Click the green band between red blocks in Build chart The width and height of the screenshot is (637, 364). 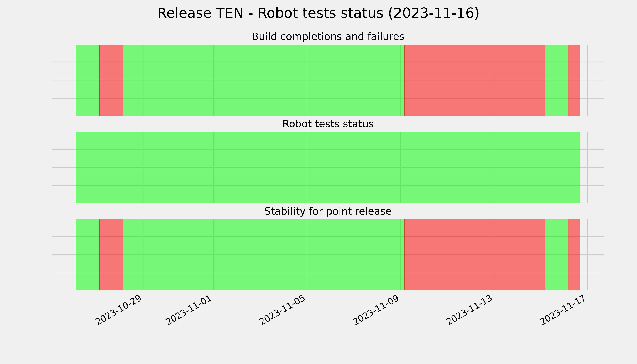click(556, 80)
